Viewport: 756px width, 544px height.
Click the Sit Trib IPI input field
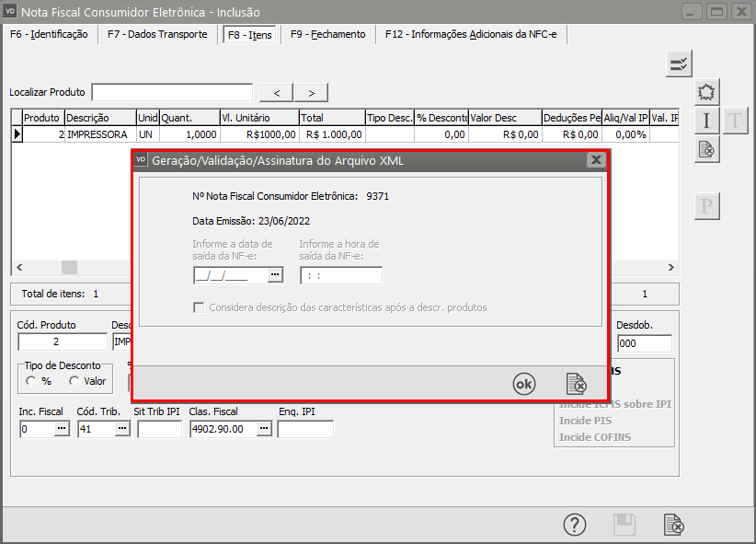pyautogui.click(x=160, y=429)
